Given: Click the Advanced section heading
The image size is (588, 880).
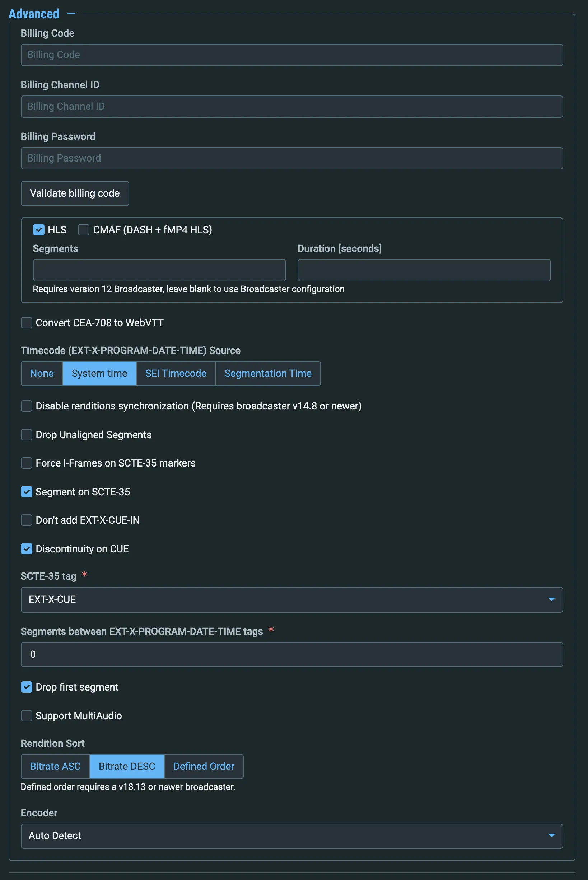Looking at the screenshot, I should coord(34,14).
